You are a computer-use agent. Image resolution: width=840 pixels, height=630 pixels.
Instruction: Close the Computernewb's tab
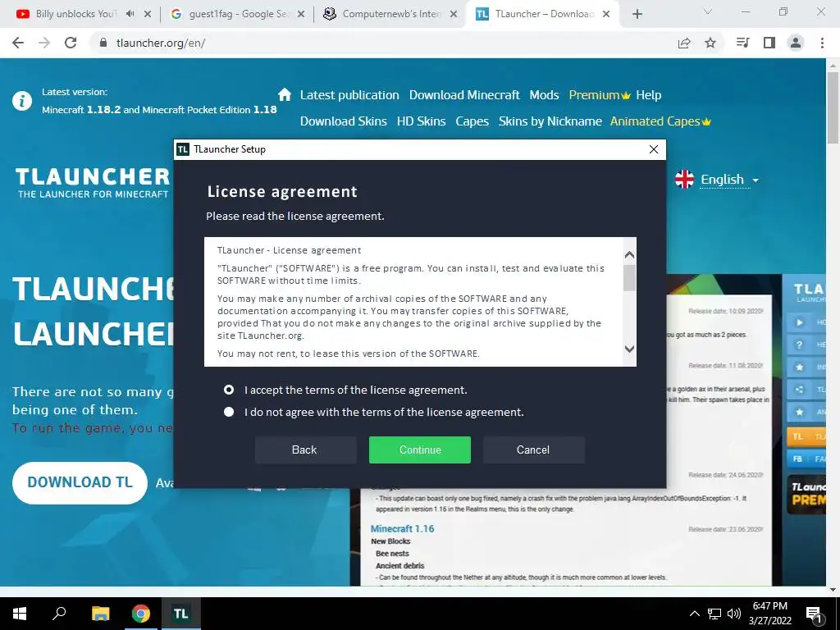click(x=454, y=14)
